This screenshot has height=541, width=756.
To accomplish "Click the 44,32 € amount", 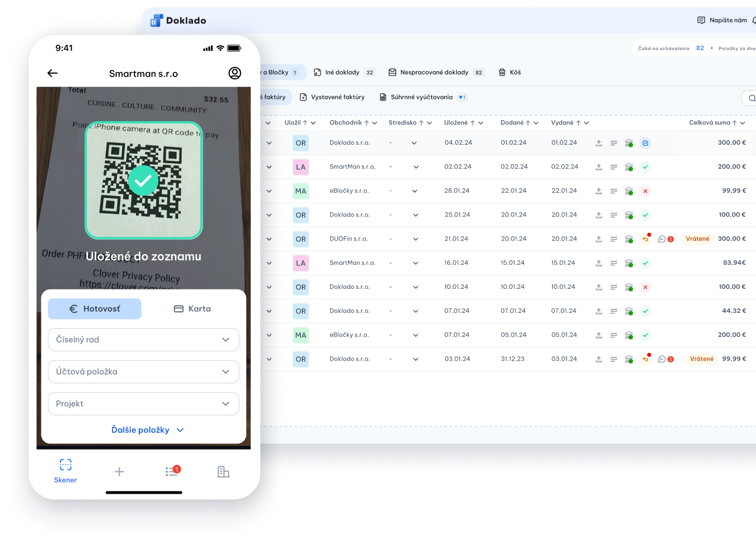I will [x=734, y=311].
